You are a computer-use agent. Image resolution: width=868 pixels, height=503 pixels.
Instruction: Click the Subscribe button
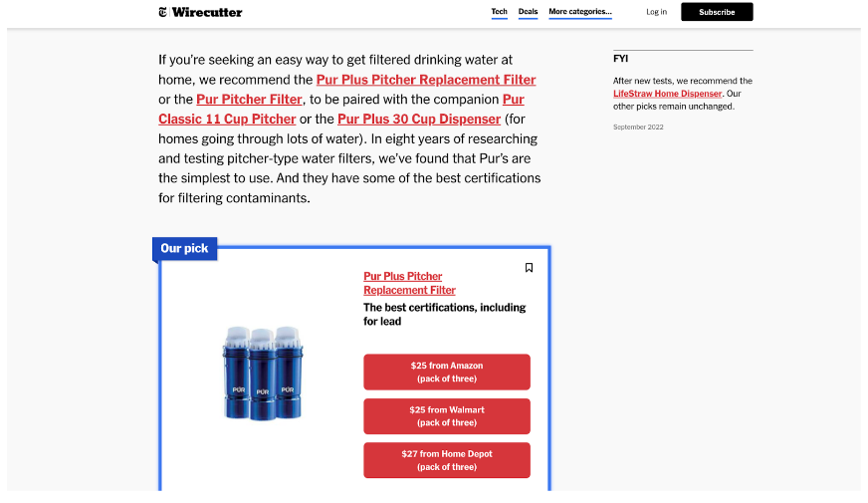click(x=717, y=12)
